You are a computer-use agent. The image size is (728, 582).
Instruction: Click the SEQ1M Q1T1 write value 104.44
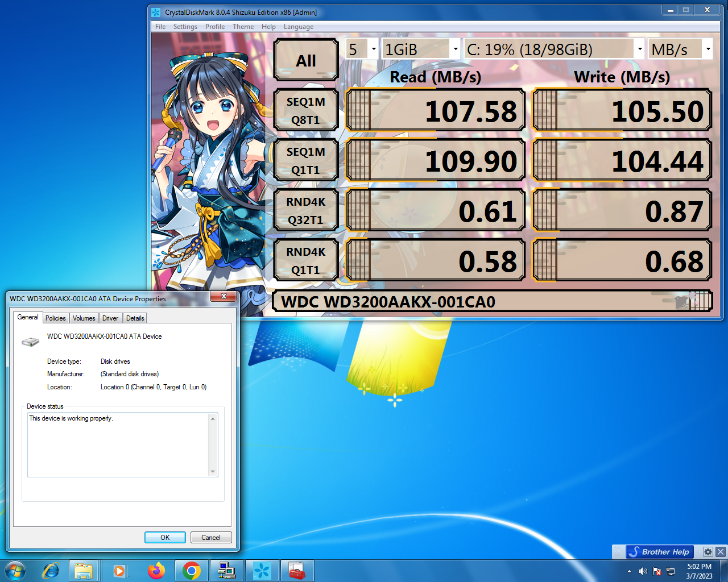622,160
